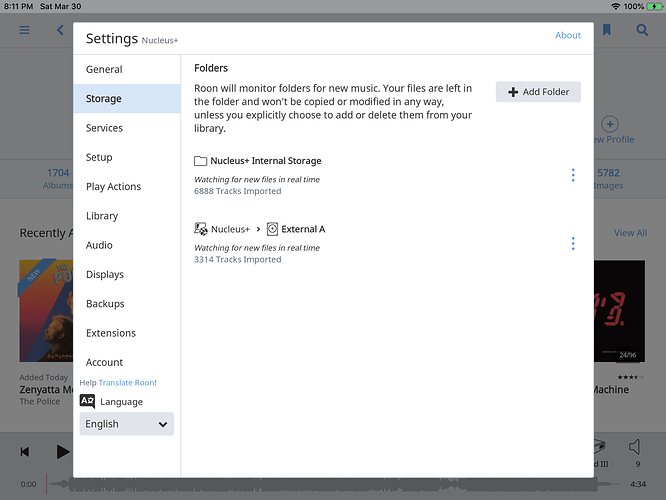Open Backups settings
The width and height of the screenshot is (666, 500).
tap(127, 304)
